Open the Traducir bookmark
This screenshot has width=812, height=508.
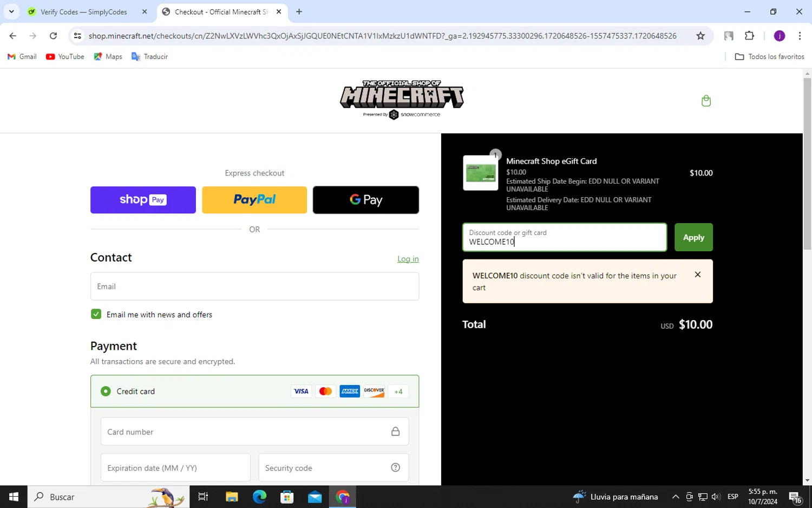click(x=149, y=56)
